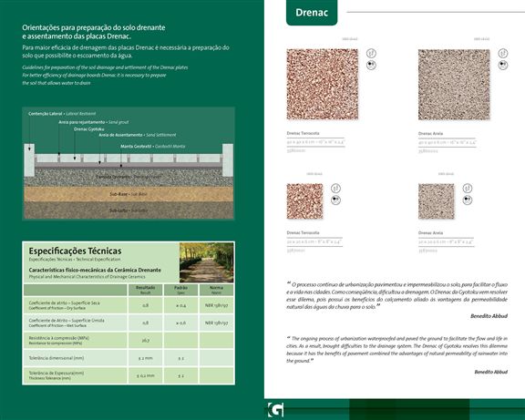Click the '≥ 0,4' spec cell
The width and height of the screenshot is (525, 420).
tap(180, 305)
